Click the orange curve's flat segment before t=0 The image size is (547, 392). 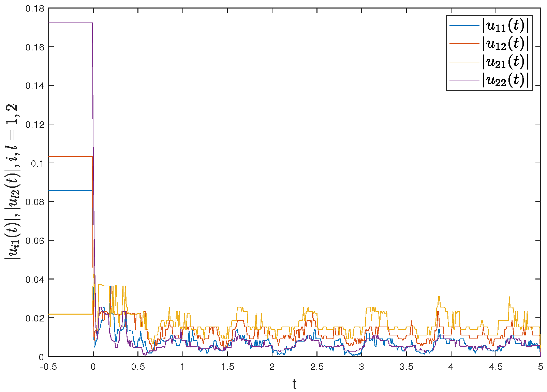(71, 156)
